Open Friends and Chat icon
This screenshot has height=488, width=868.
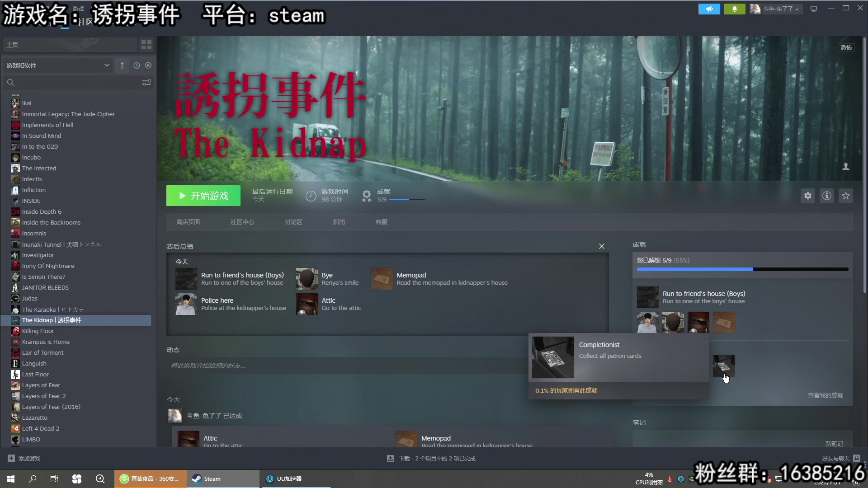(x=857, y=458)
